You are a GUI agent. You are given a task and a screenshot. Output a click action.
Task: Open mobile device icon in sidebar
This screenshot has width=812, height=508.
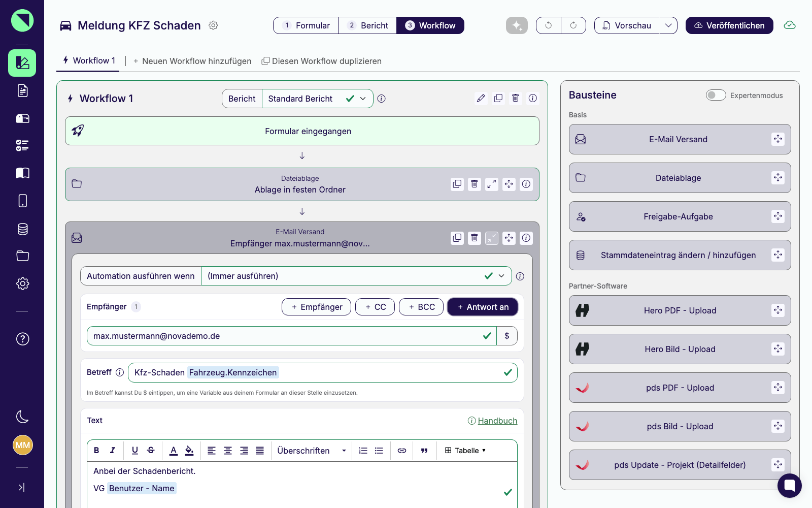22,201
